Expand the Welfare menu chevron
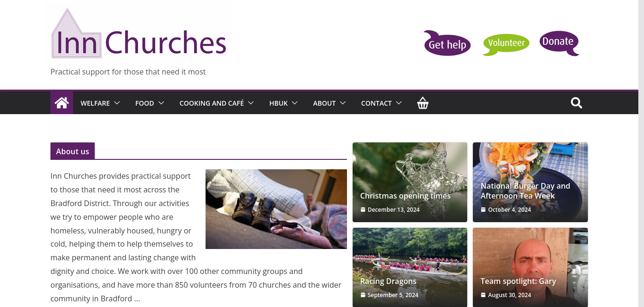The height and width of the screenshot is (307, 644). click(117, 103)
